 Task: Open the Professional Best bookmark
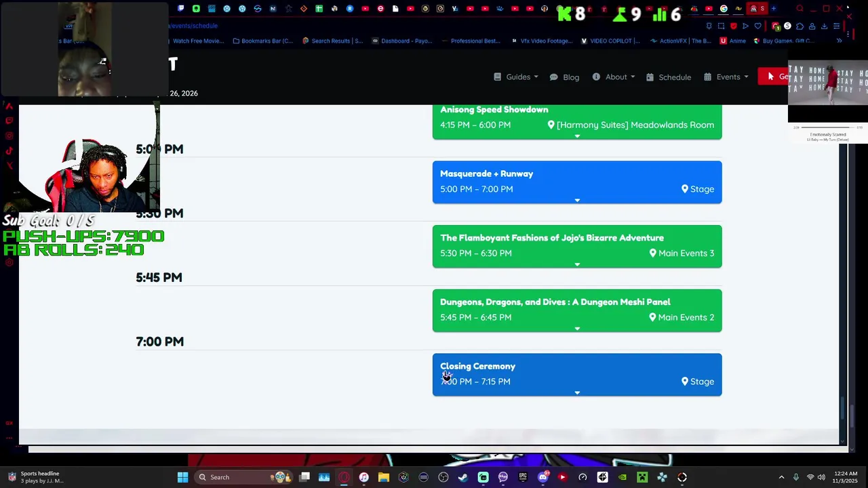(471, 41)
